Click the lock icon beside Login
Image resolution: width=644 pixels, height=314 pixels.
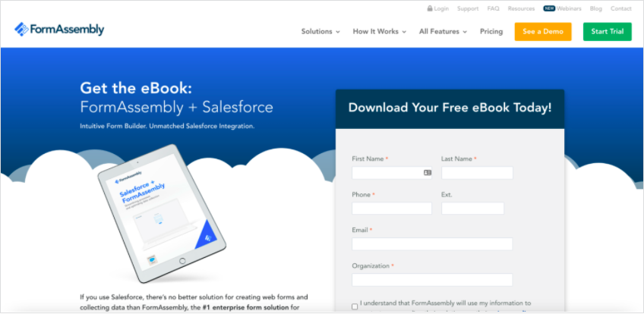[x=431, y=9]
